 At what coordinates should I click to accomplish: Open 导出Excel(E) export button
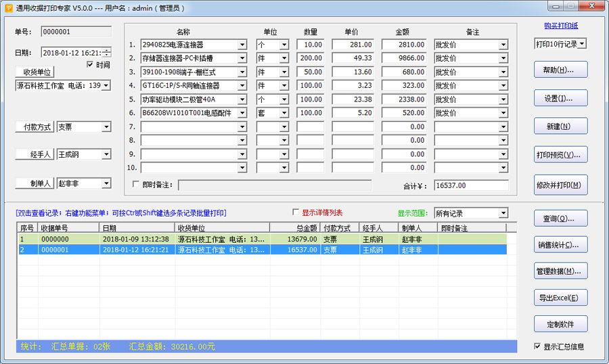pyautogui.click(x=560, y=298)
